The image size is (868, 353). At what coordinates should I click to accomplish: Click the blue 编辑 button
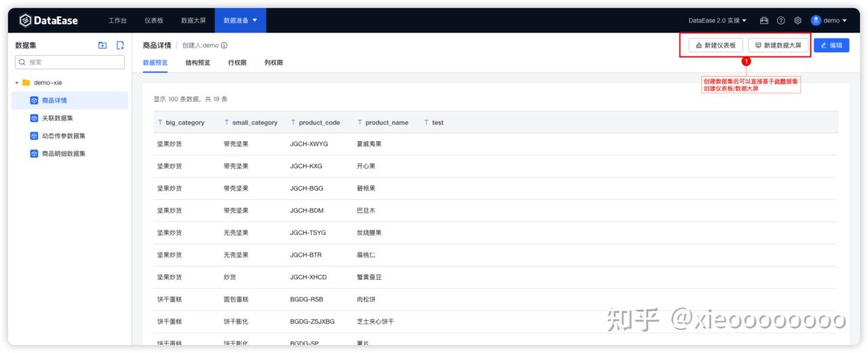(831, 45)
